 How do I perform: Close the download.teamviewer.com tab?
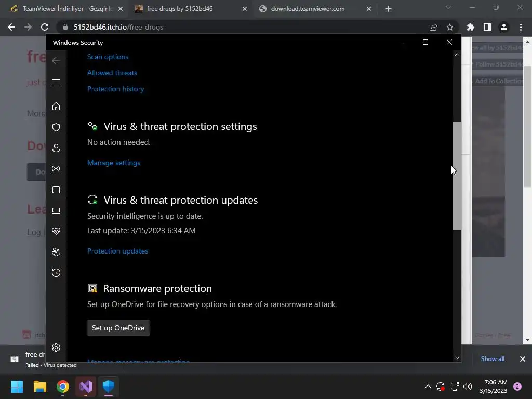point(369,9)
